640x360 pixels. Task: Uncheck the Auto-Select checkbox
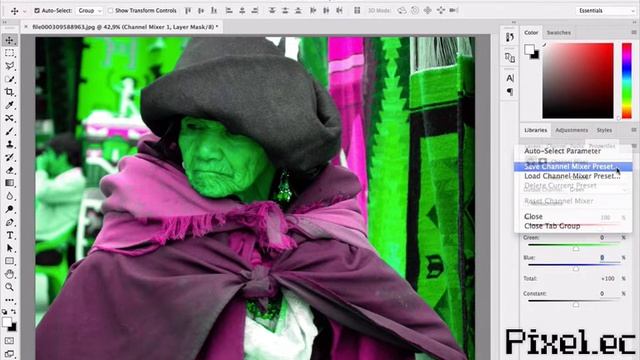(x=37, y=11)
